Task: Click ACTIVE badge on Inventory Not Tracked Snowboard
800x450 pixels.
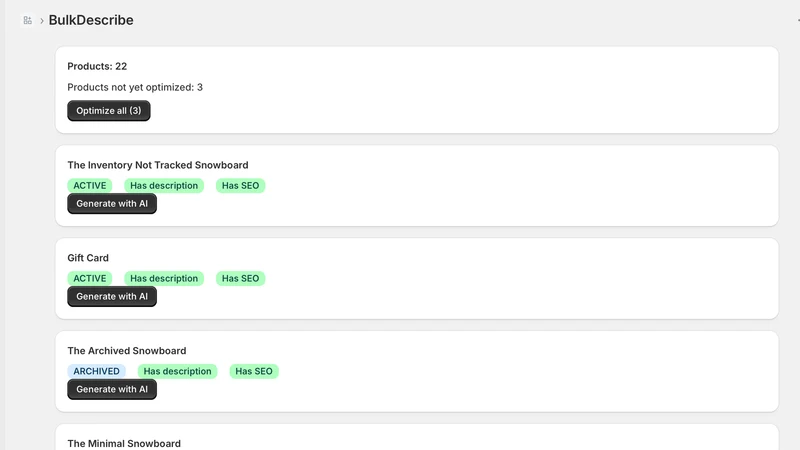Action: tap(90, 186)
